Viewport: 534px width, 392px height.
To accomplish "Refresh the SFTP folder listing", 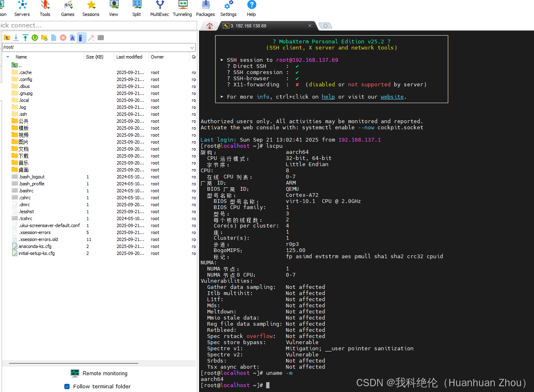I will click(35, 38).
